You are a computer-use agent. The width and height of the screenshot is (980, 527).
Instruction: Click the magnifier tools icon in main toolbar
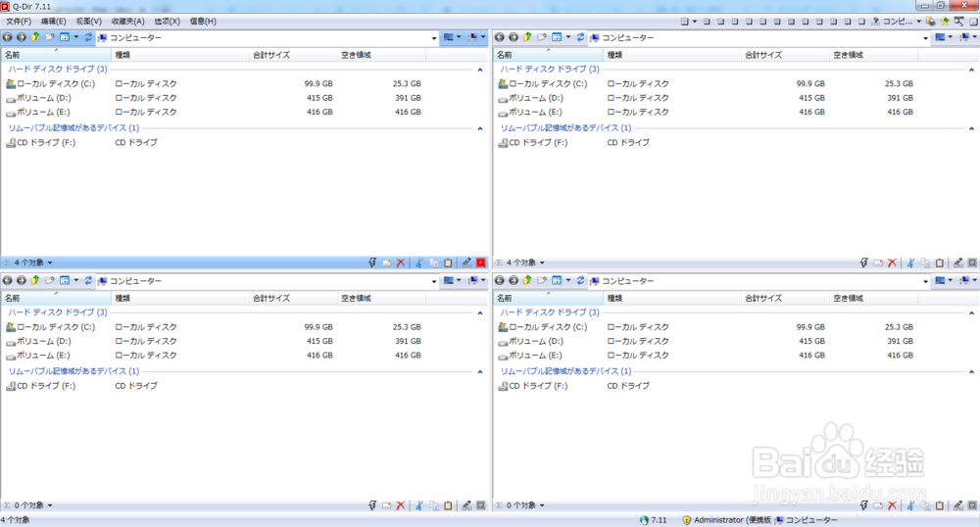tap(958, 22)
